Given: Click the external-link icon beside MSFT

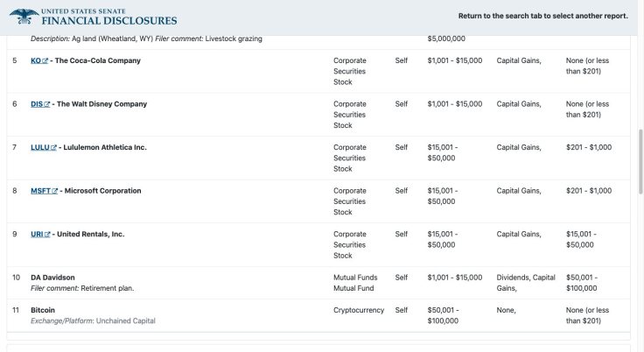Looking at the screenshot, I should (54, 191).
